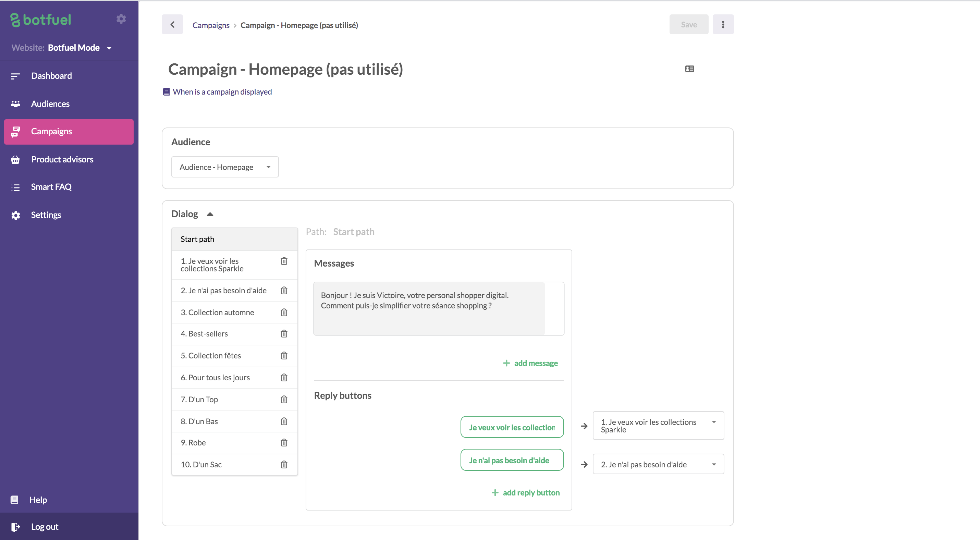Click the gear icon beside botfuel logo
The height and width of the screenshot is (540, 980).
pyautogui.click(x=121, y=19)
